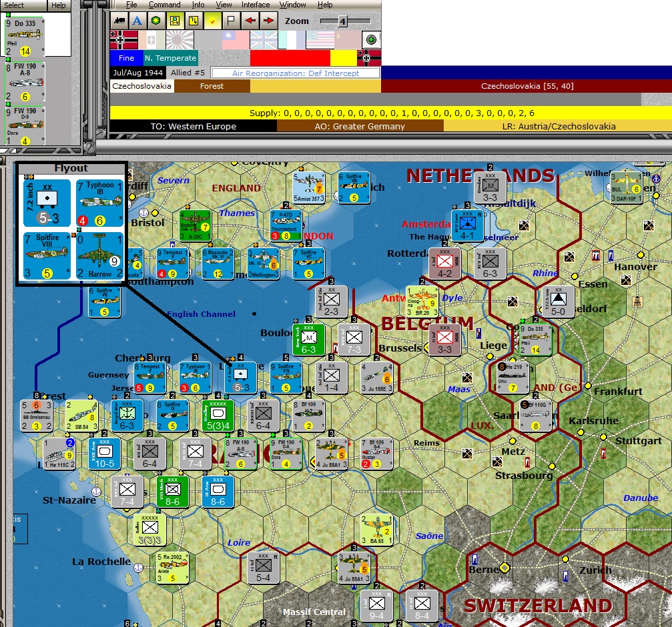672x627 pixels.
Task: Click the red initiative color bar
Action: click(x=290, y=58)
